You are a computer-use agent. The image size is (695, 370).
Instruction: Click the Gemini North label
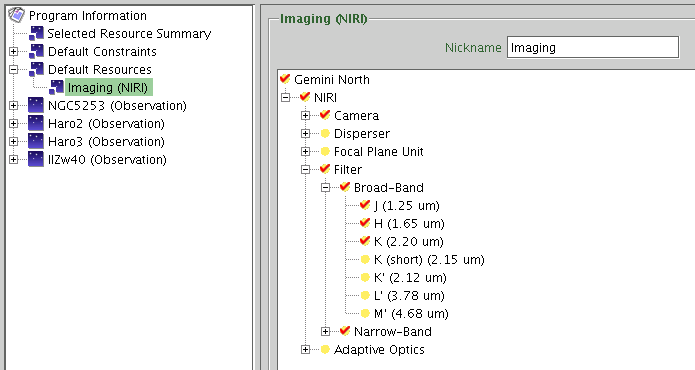point(332,80)
